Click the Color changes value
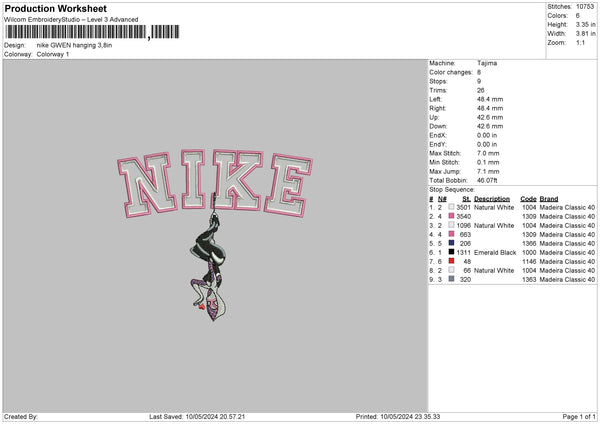Viewport: 600px width, 424px height. (479, 72)
